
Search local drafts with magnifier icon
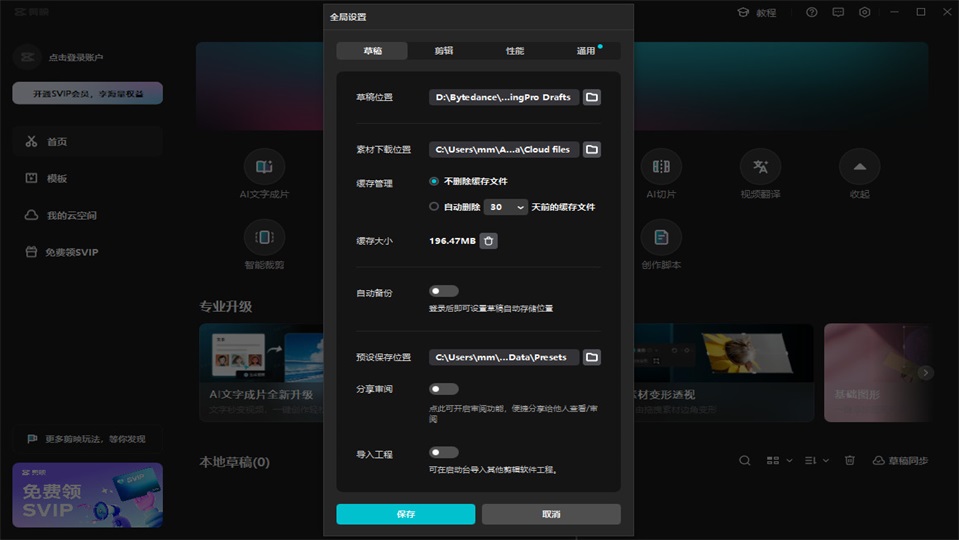744,460
